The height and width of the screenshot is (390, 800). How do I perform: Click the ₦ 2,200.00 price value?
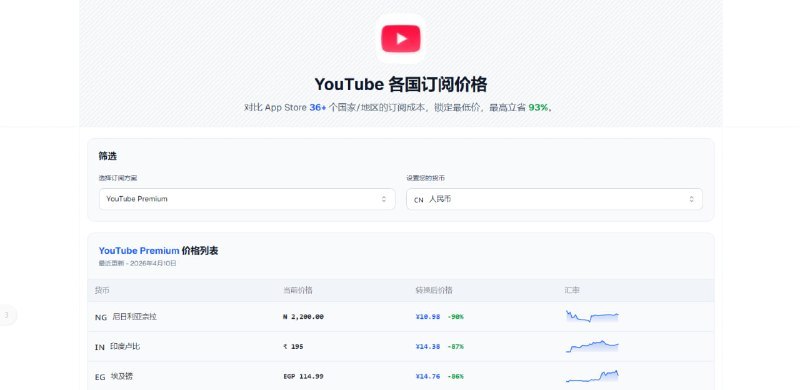(x=303, y=316)
